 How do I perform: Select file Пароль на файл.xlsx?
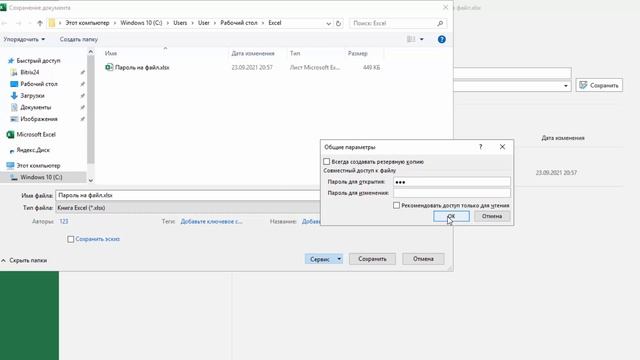pos(142,67)
